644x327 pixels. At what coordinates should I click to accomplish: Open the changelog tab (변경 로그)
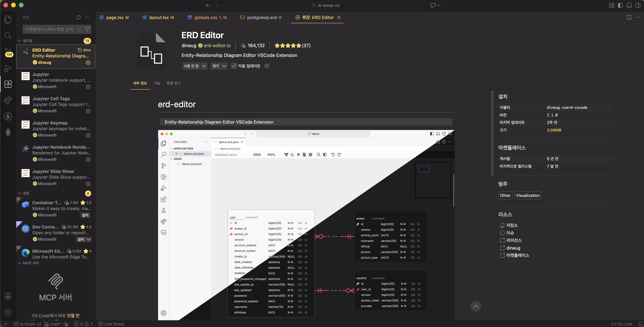coord(174,83)
